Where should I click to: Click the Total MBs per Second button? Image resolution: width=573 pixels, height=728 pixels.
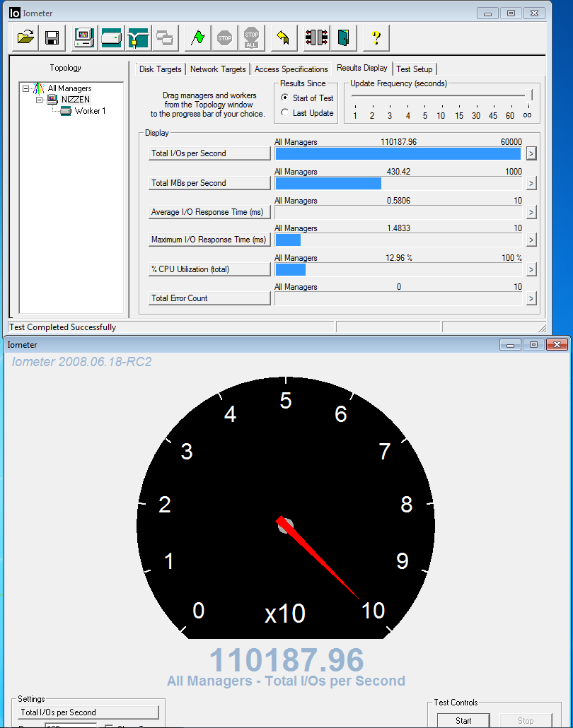209,183
